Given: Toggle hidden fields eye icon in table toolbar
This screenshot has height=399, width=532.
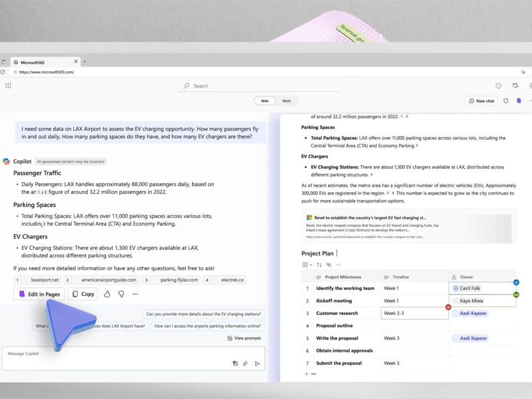Looking at the screenshot, I should 329,265.
